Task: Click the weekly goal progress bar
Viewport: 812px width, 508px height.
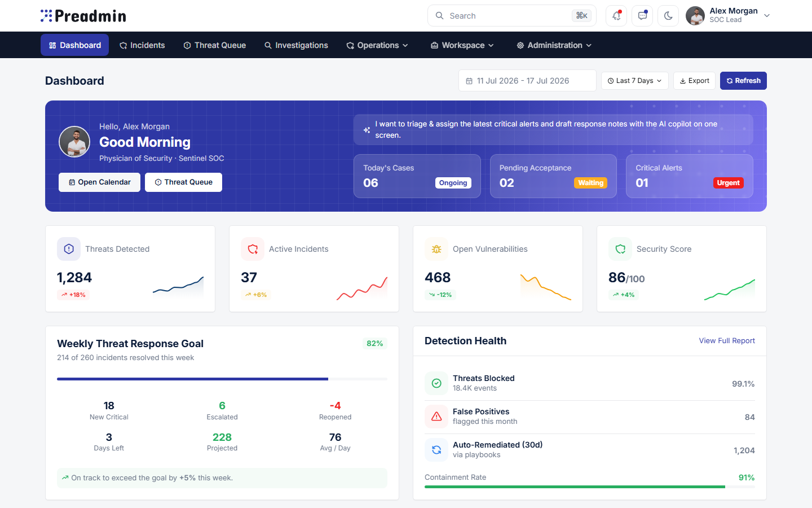Action: pyautogui.click(x=222, y=379)
